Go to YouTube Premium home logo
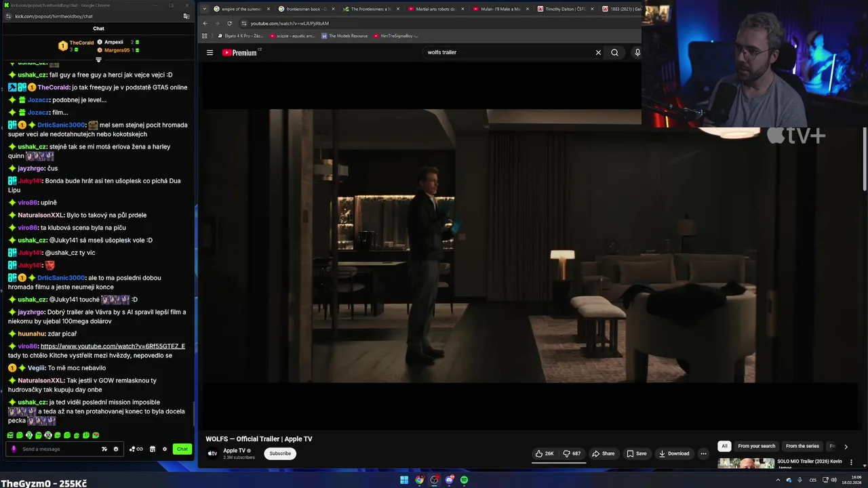The width and height of the screenshot is (868, 488). (x=241, y=52)
